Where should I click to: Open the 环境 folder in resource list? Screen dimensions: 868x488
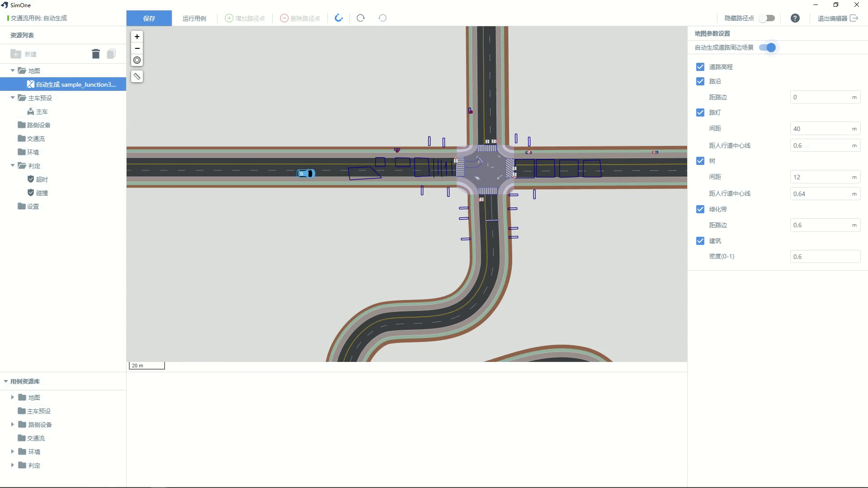click(x=28, y=152)
